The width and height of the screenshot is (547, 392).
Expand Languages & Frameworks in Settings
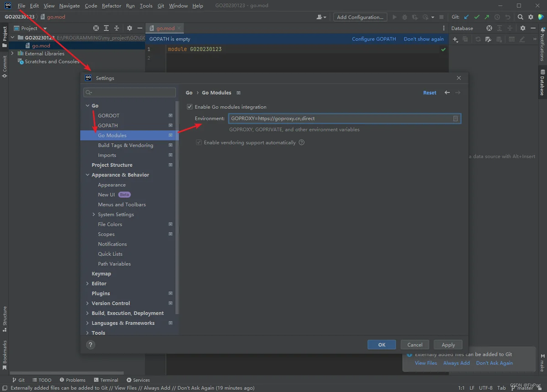pyautogui.click(x=88, y=323)
